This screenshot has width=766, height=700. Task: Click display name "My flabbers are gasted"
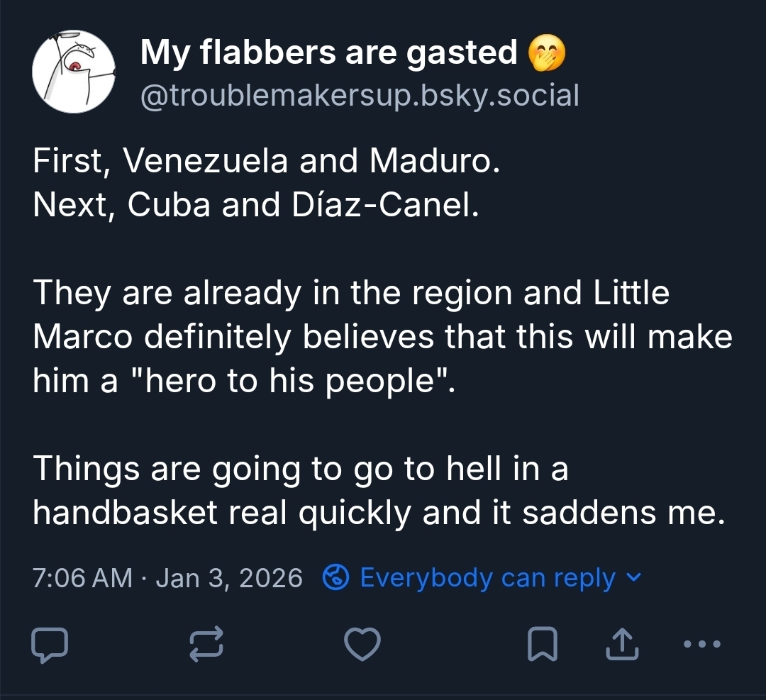click(x=329, y=52)
